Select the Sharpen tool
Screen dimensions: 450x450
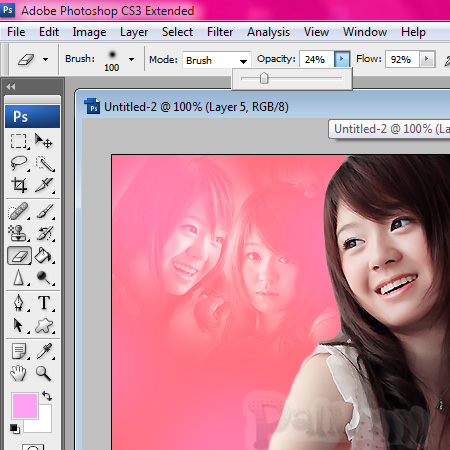click(19, 277)
